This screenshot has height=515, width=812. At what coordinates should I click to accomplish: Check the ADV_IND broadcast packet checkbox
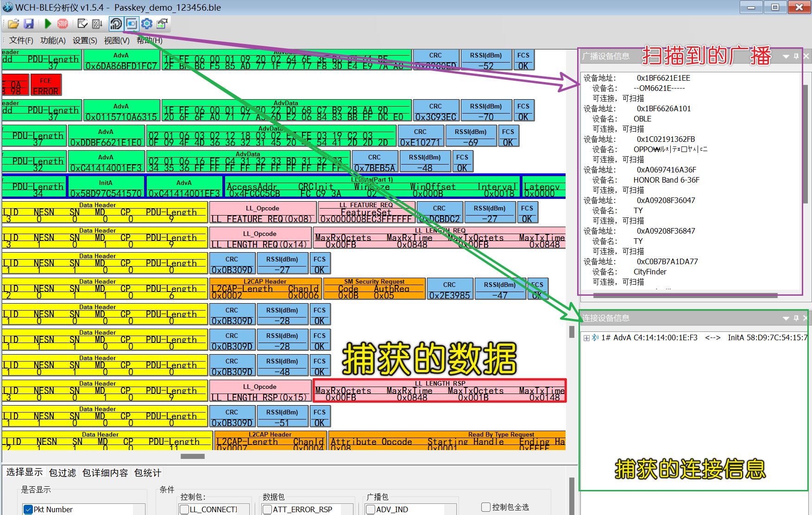tap(371, 509)
